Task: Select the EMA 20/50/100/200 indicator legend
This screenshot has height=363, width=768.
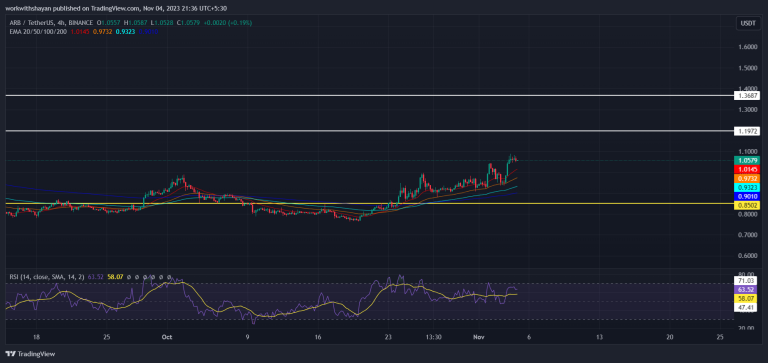Action: coord(39,31)
